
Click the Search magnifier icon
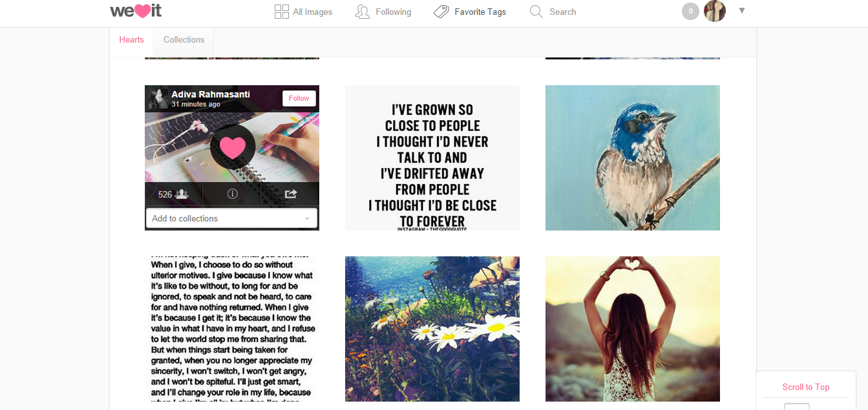pyautogui.click(x=536, y=12)
